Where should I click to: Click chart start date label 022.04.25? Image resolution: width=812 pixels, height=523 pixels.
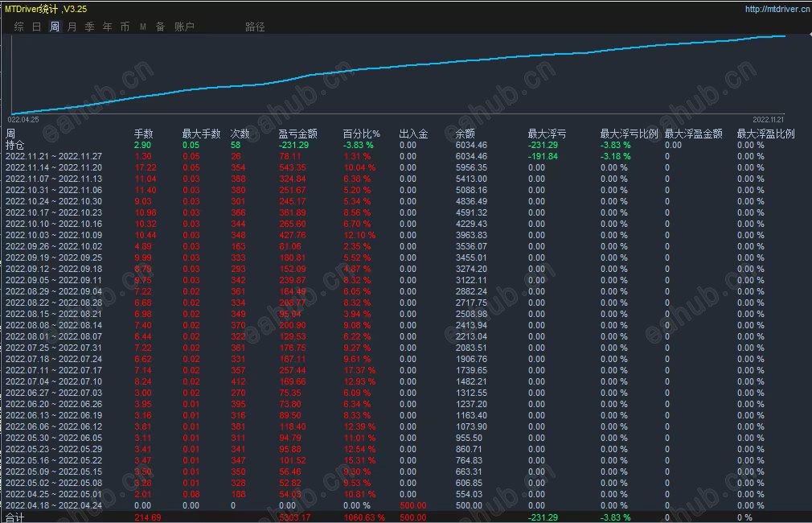tap(23, 119)
